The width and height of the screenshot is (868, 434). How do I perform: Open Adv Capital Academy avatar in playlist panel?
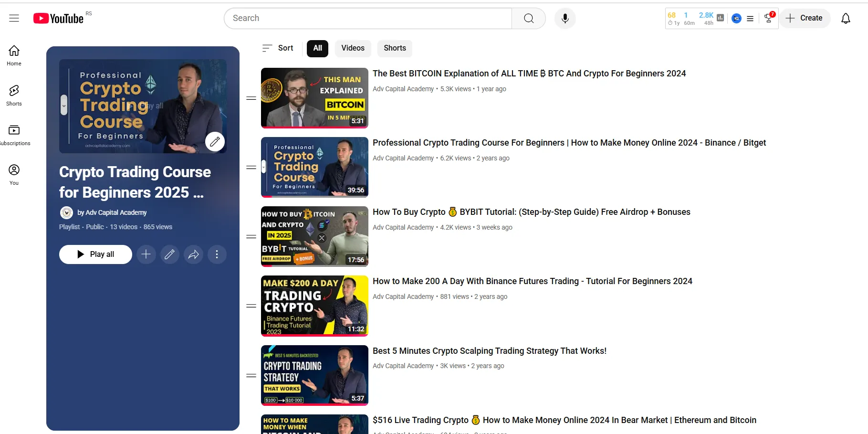point(66,212)
